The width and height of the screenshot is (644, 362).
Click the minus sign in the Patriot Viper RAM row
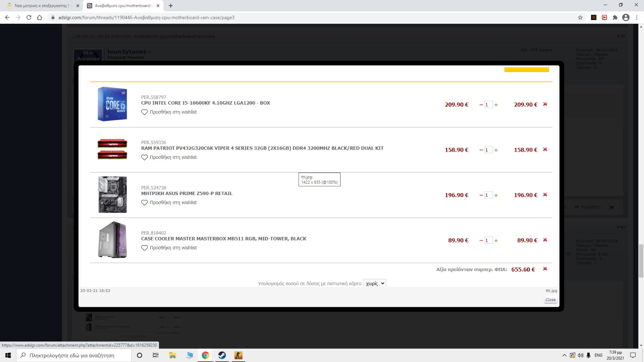coord(481,150)
